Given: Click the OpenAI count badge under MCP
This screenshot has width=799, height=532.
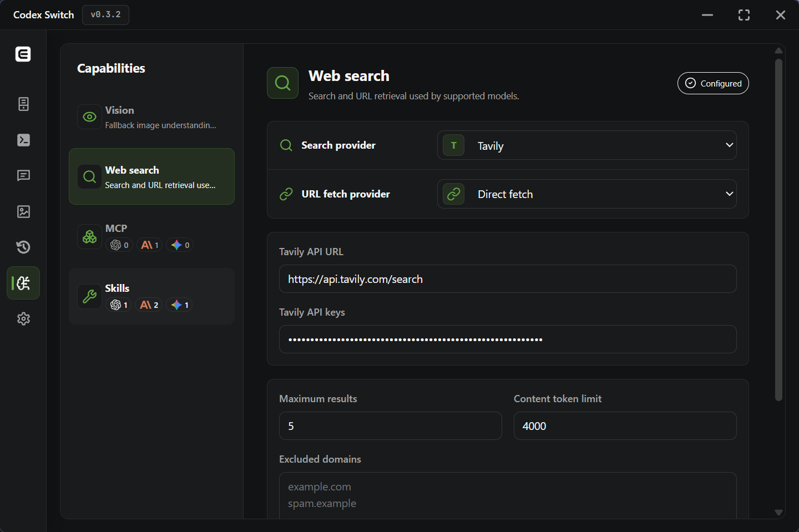Looking at the screenshot, I should coord(119,245).
